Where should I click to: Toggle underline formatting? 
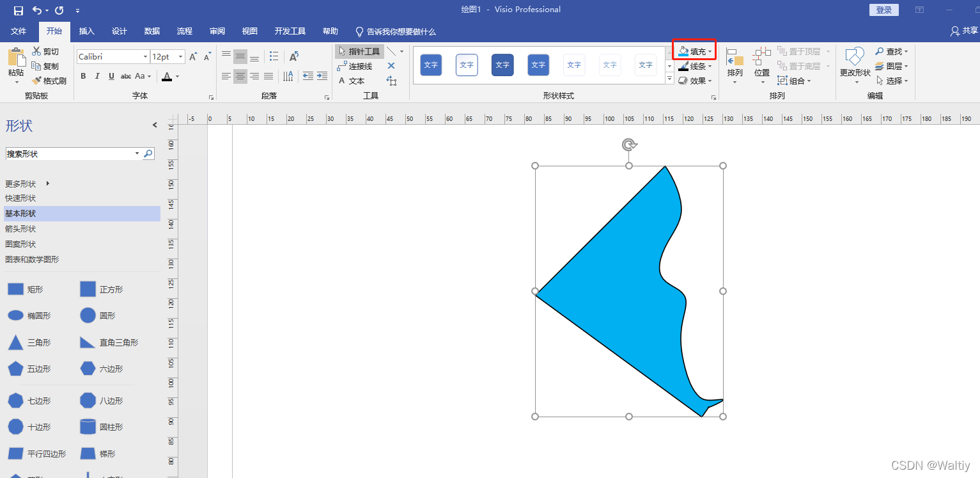point(111,76)
